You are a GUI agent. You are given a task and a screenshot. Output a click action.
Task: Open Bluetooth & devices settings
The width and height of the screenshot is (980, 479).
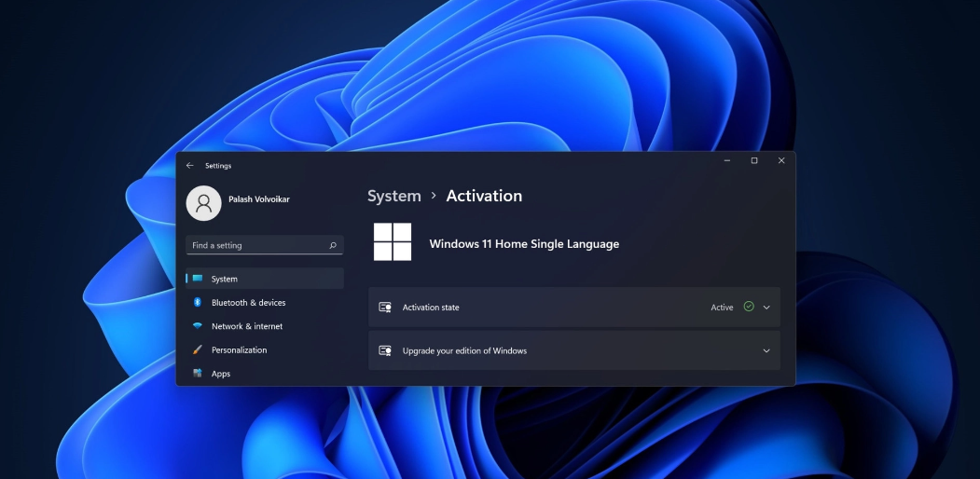tap(265, 302)
